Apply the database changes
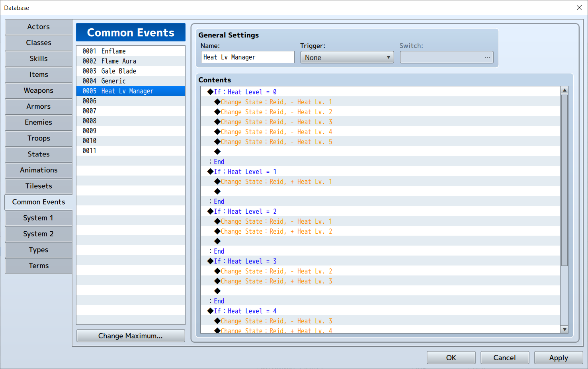 pyautogui.click(x=558, y=357)
